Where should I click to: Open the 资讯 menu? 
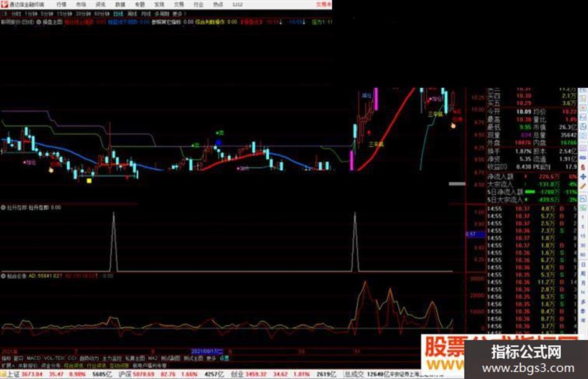tap(101, 4)
